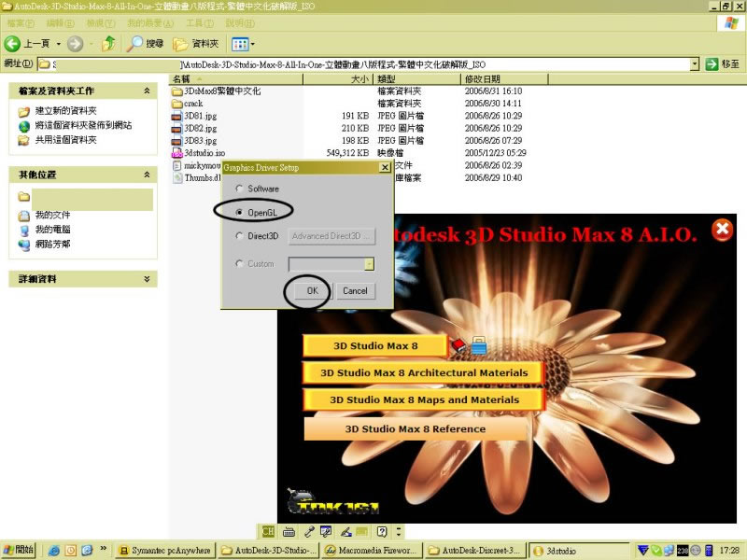Open 我的文件 from 其他位置
The image size is (747, 560).
(x=52, y=216)
